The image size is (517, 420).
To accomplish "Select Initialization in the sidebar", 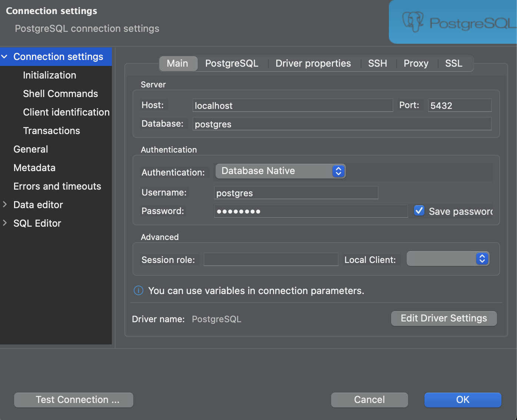I will point(56,75).
